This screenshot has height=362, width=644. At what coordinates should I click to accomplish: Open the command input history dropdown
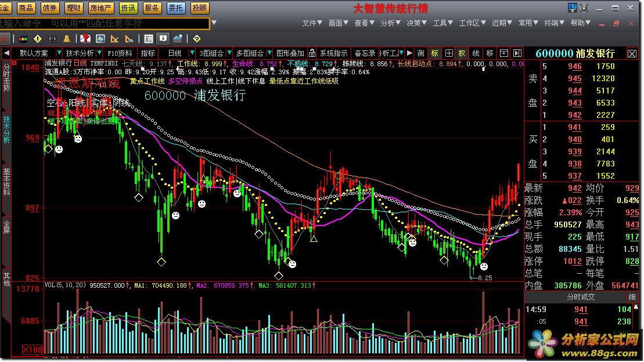coord(214,23)
